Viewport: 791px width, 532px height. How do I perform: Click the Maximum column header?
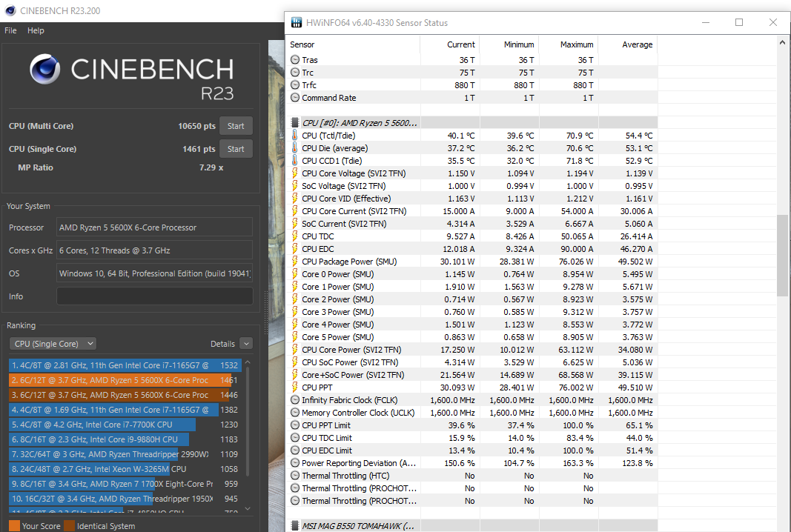[569, 44]
